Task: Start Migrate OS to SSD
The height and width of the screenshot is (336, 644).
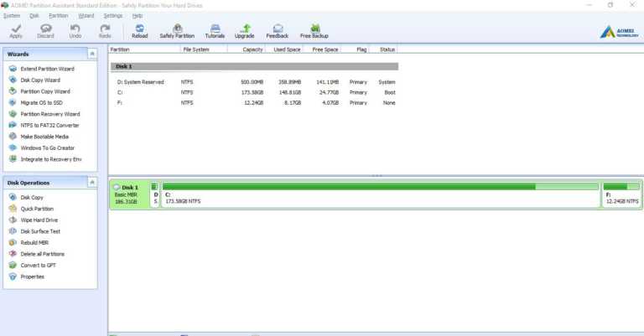Action: click(x=41, y=103)
